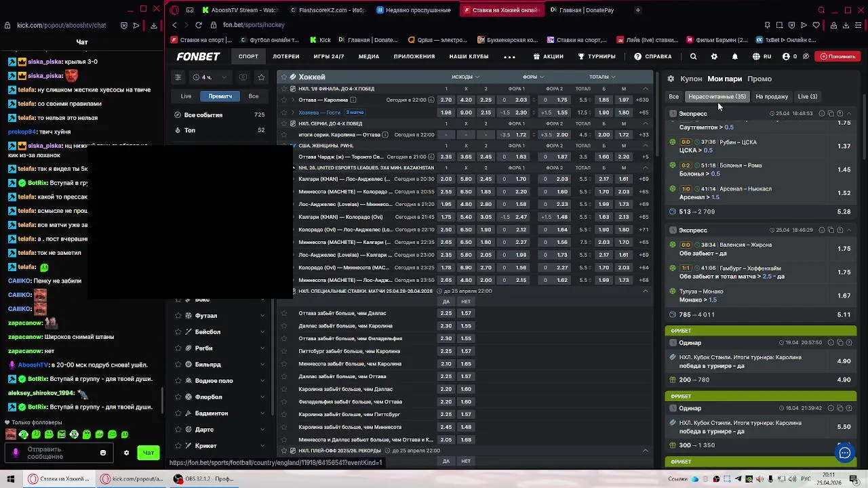The width and height of the screenshot is (868, 488).
Task: Expand Бейсбол sport category
Action: (262, 332)
